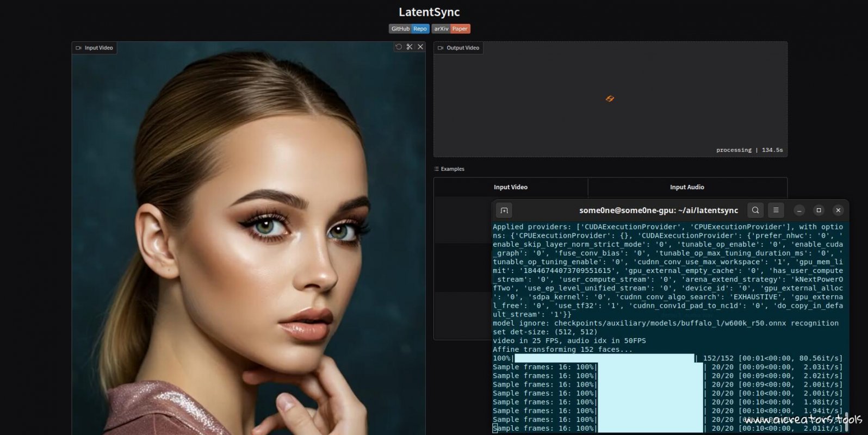This screenshot has height=435, width=868.
Task: Click the Output Video label
Action: (458, 48)
